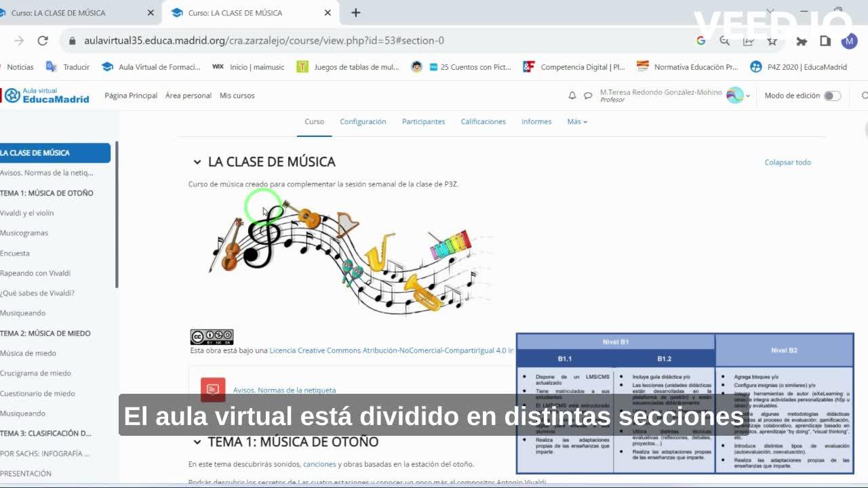
Task: Open the Aula Virtual de Formación bookmark
Action: 151,67
